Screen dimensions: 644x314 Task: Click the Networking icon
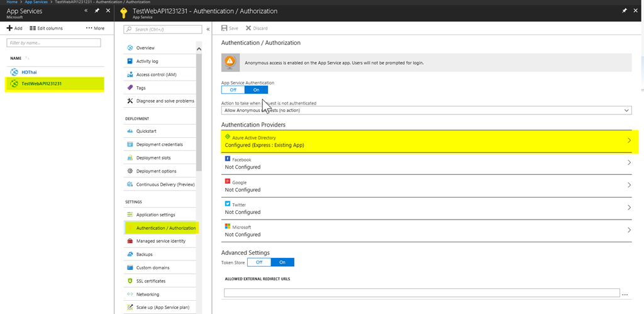pos(130,294)
